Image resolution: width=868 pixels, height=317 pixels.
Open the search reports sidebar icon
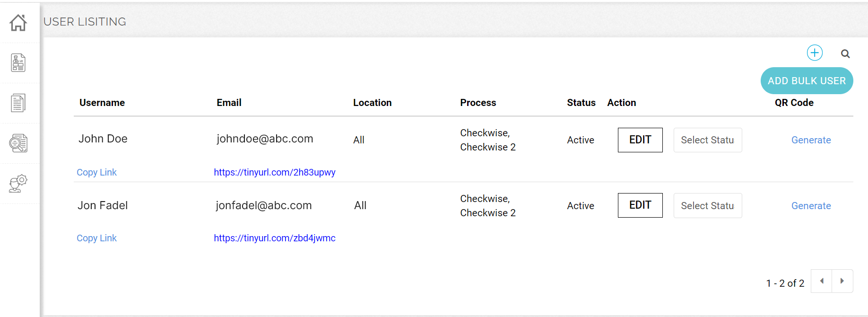18,143
